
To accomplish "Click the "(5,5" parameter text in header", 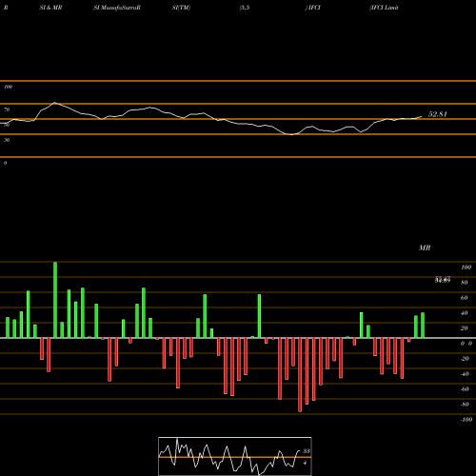I will point(245,8).
